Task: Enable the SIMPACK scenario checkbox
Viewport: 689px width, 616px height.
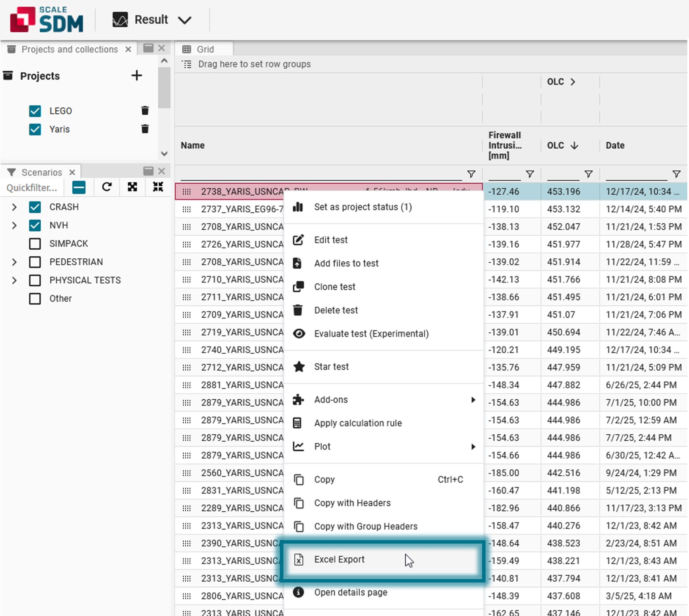Action: point(35,243)
